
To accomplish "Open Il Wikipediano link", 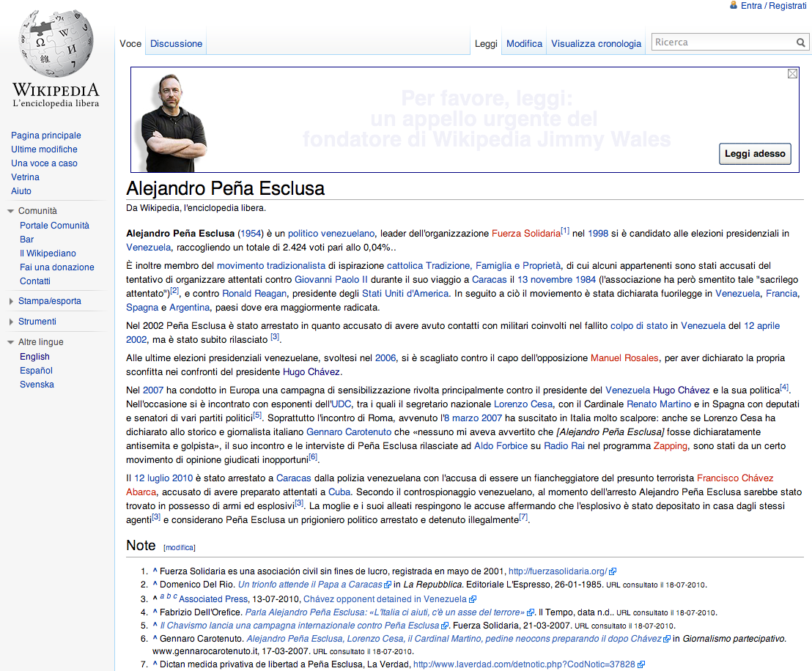I will pos(48,253).
